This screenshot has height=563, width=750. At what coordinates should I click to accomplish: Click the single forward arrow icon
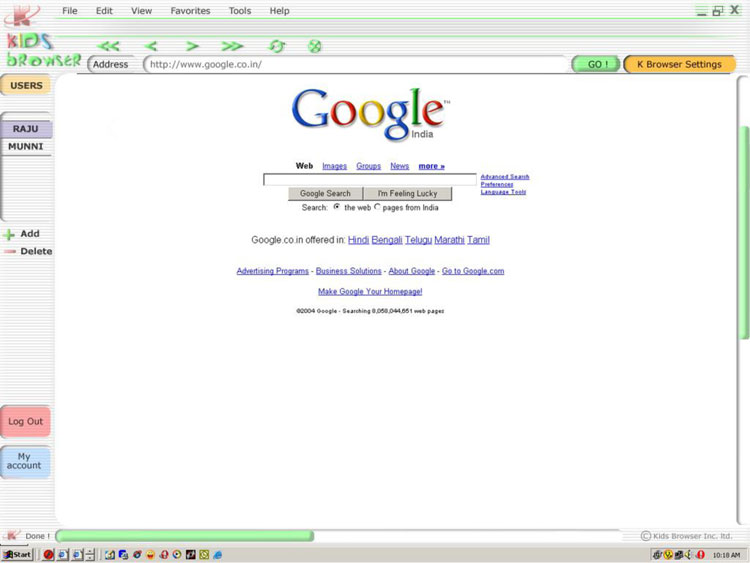point(192,46)
